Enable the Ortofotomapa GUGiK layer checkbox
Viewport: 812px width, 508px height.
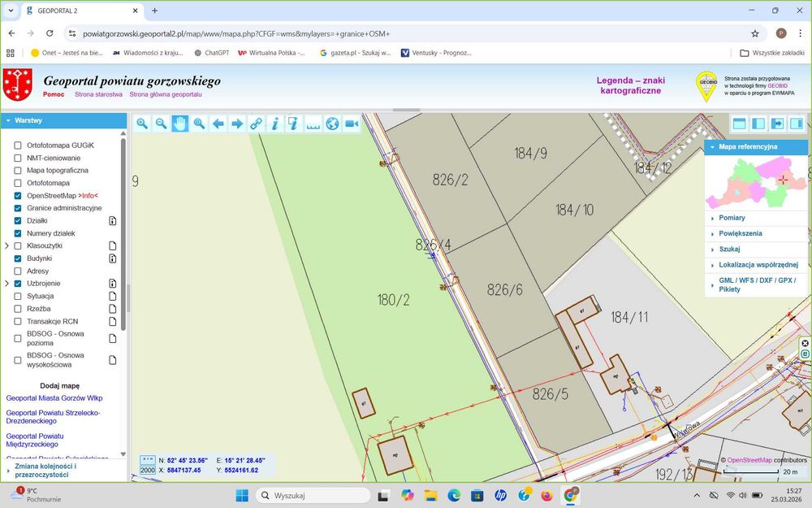pos(18,145)
